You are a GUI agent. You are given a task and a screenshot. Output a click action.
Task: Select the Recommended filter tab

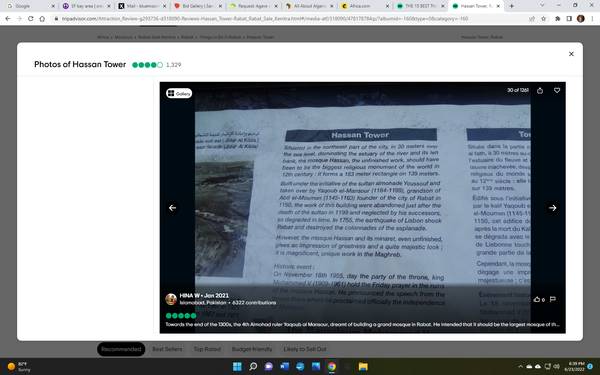tap(121, 349)
